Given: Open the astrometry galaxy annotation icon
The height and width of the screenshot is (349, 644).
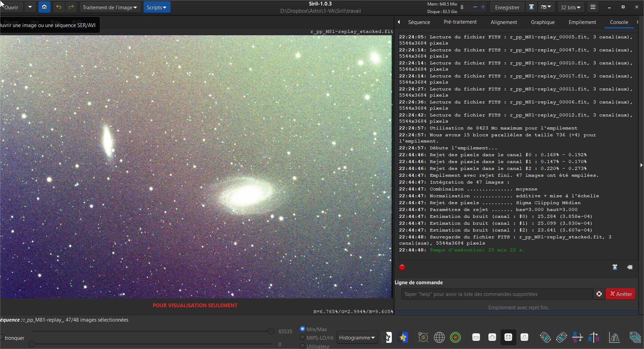Looking at the screenshot, I should click(x=423, y=338).
